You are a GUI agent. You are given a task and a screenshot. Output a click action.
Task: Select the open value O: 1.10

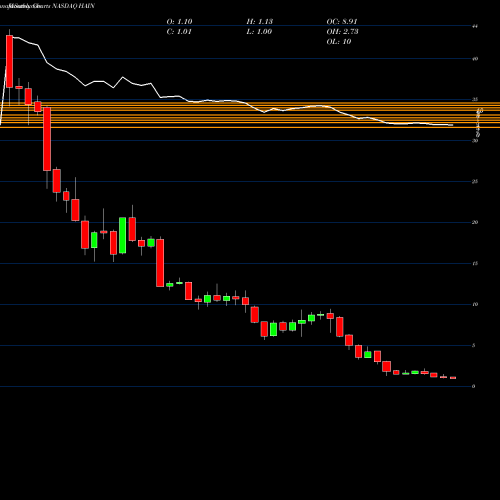pos(179,21)
